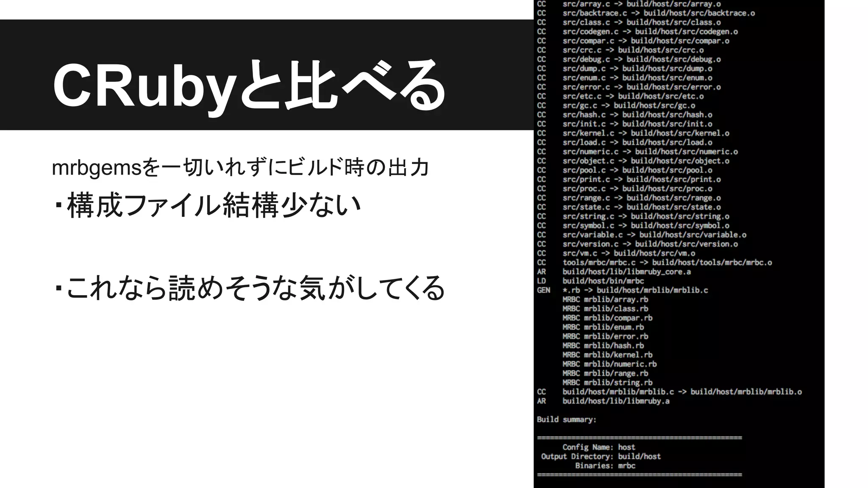
Task: Select the src/hash.c compile line
Action: pyautogui.click(x=625, y=115)
